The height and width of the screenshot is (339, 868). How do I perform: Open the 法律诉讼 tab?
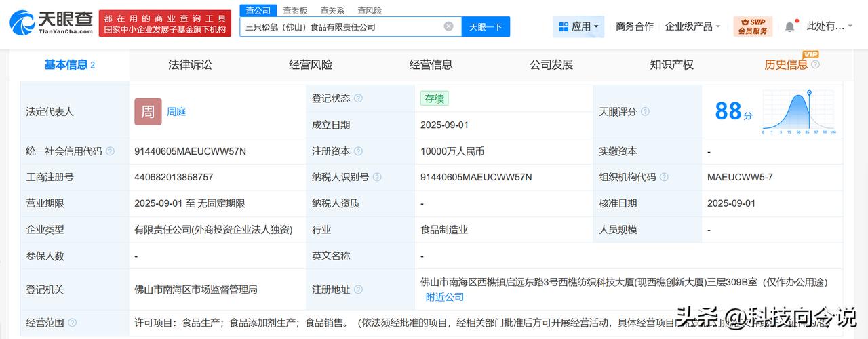[190, 65]
